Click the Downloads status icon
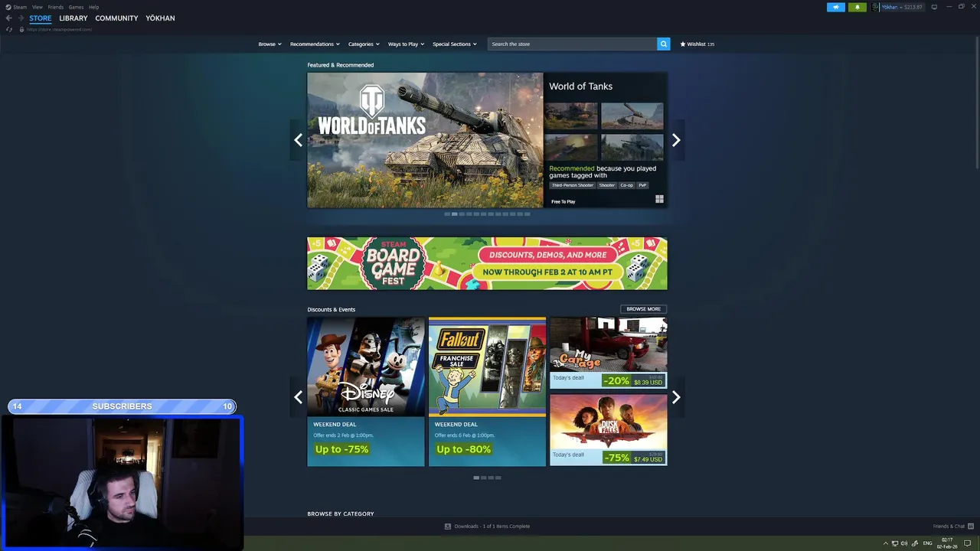Image resolution: width=980 pixels, height=551 pixels. click(x=448, y=527)
